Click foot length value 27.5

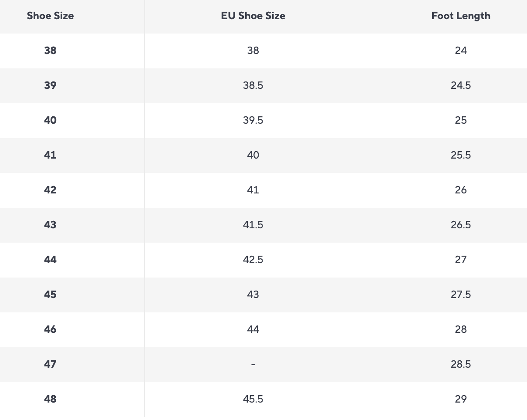click(461, 295)
